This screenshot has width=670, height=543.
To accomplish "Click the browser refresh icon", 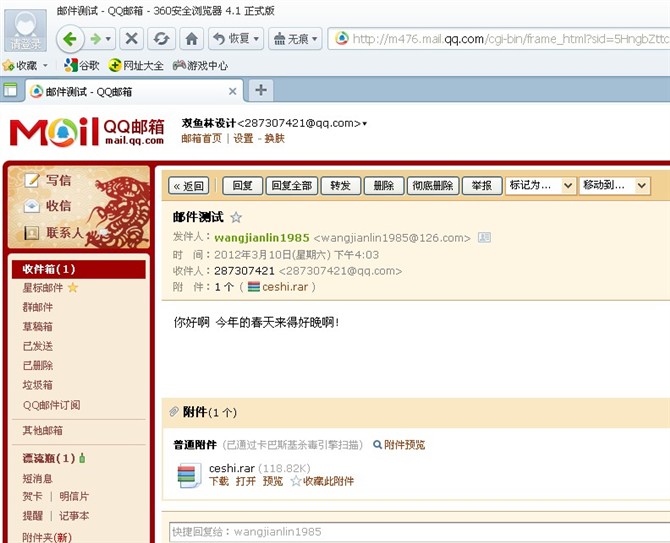I will (x=161, y=39).
